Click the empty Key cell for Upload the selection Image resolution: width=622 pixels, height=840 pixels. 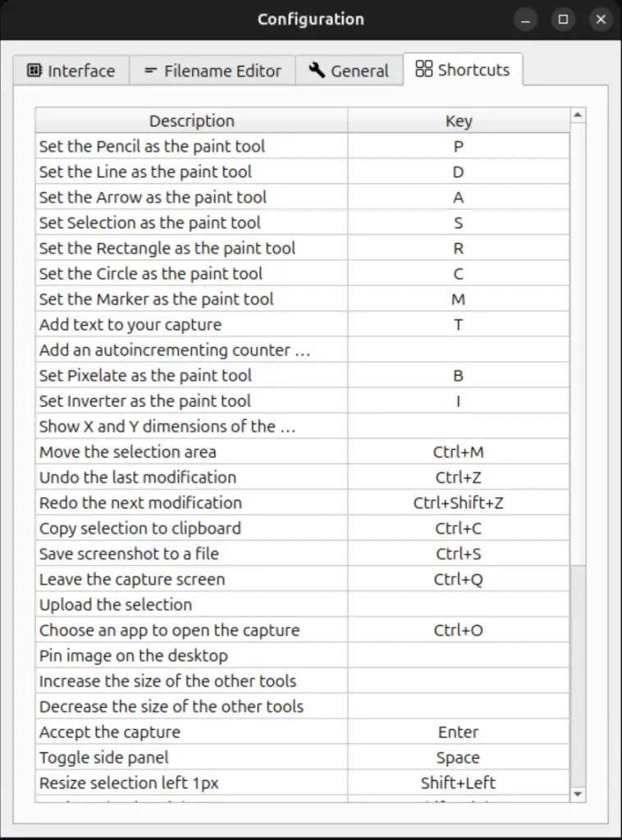[458, 605]
